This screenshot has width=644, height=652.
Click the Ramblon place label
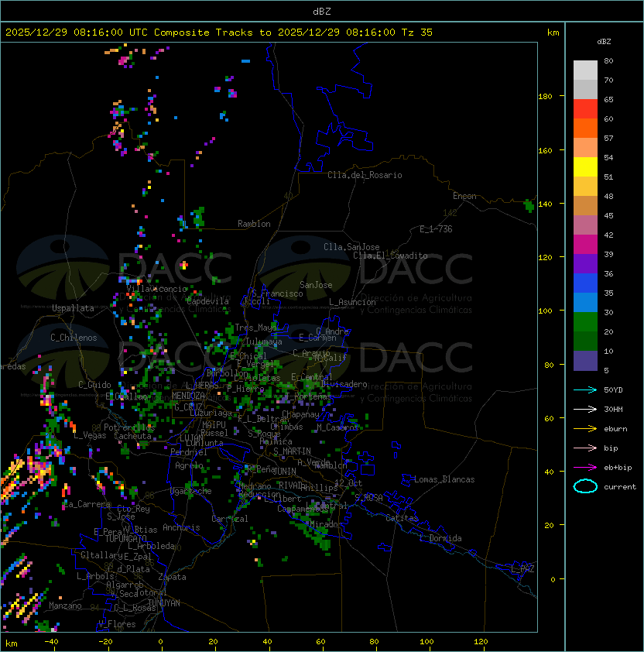click(x=254, y=224)
